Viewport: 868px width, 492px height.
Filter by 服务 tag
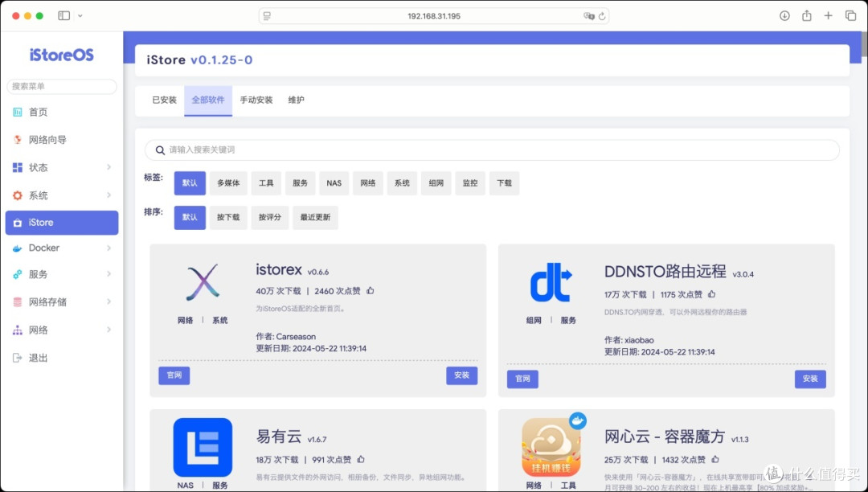point(300,183)
